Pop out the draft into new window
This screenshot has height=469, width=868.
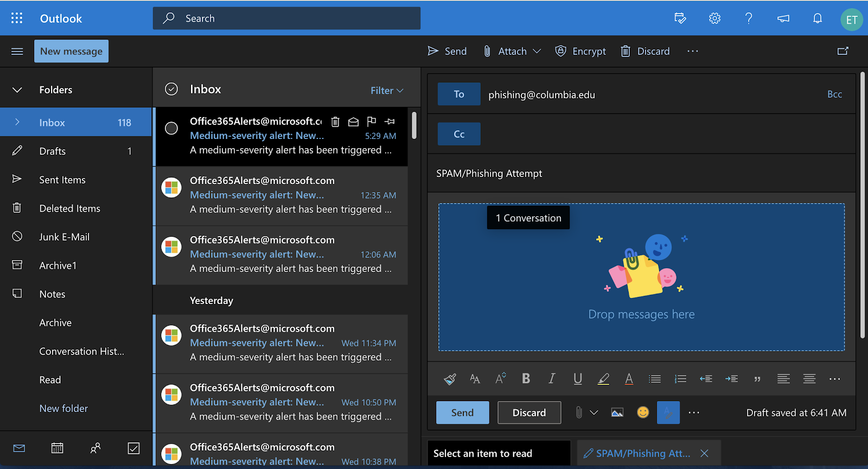click(843, 51)
